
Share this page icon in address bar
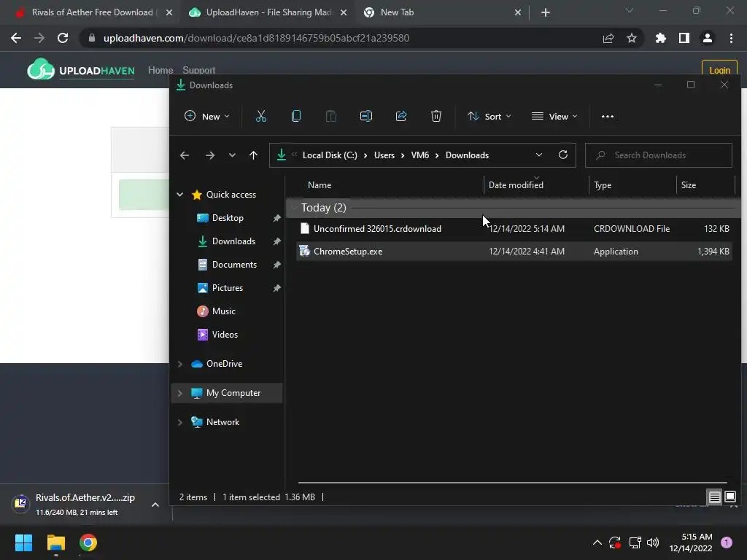tap(608, 38)
